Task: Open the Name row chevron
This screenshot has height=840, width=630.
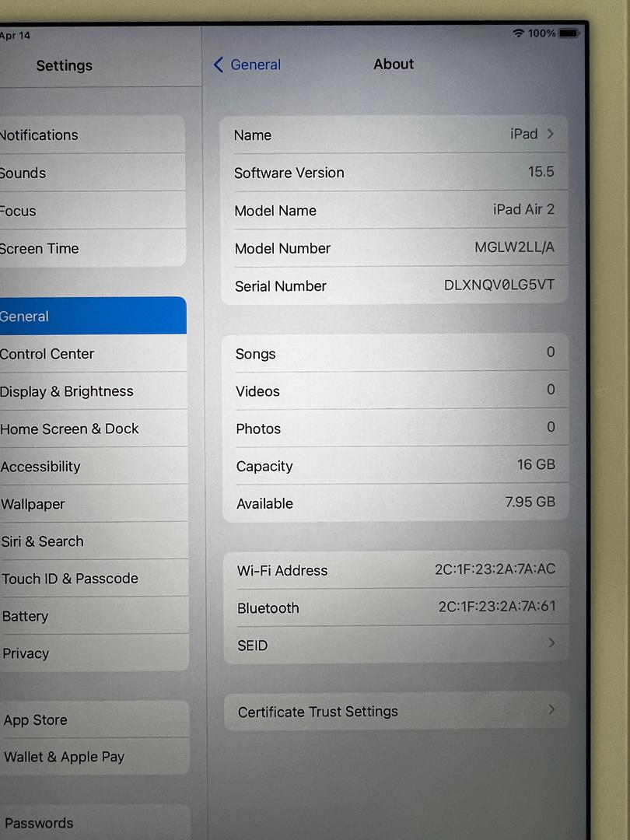Action: 550,134
